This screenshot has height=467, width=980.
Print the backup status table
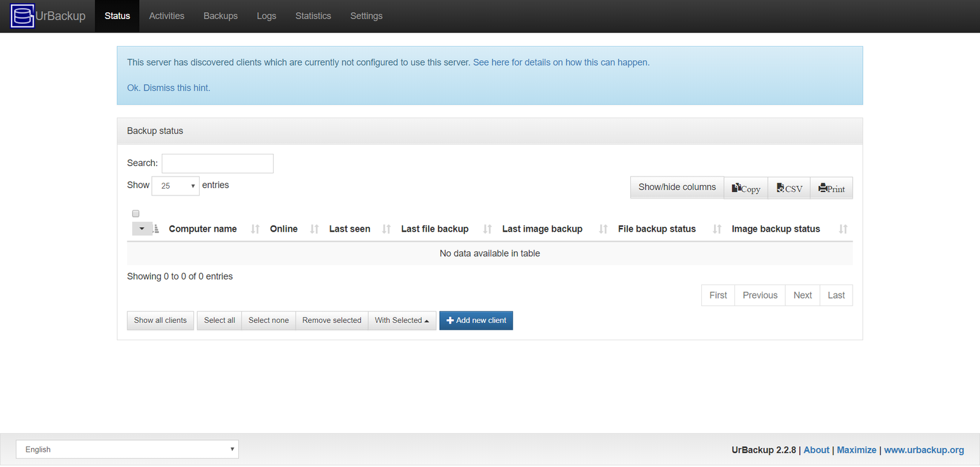coord(831,188)
